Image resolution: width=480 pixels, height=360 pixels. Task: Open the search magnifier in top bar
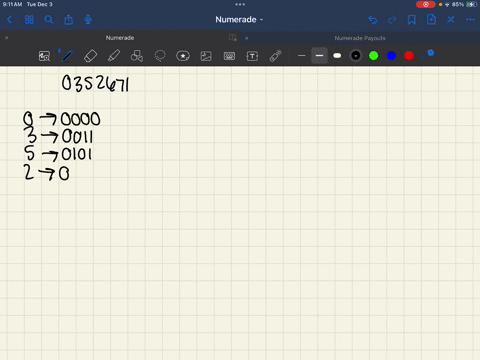click(49, 20)
